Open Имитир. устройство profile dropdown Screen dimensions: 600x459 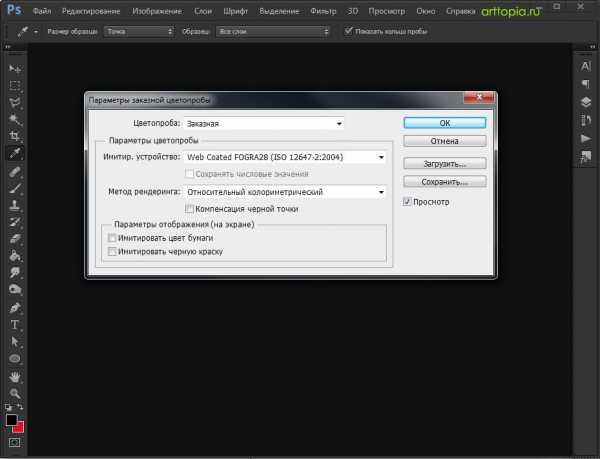click(x=285, y=157)
